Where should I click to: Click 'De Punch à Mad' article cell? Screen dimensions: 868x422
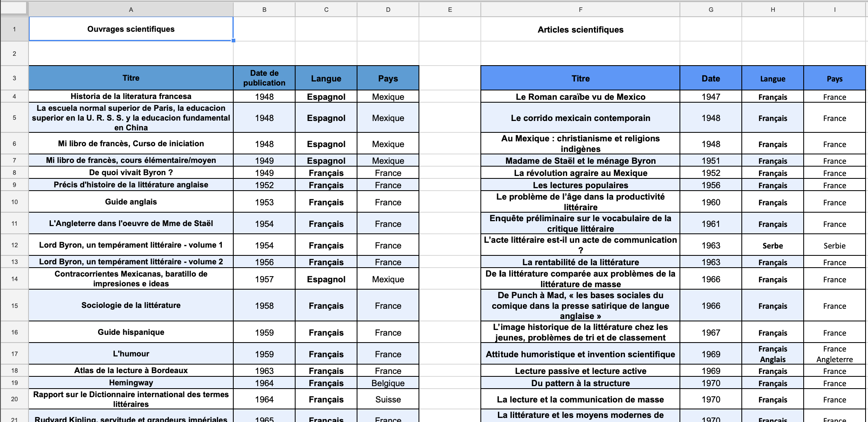click(x=580, y=306)
